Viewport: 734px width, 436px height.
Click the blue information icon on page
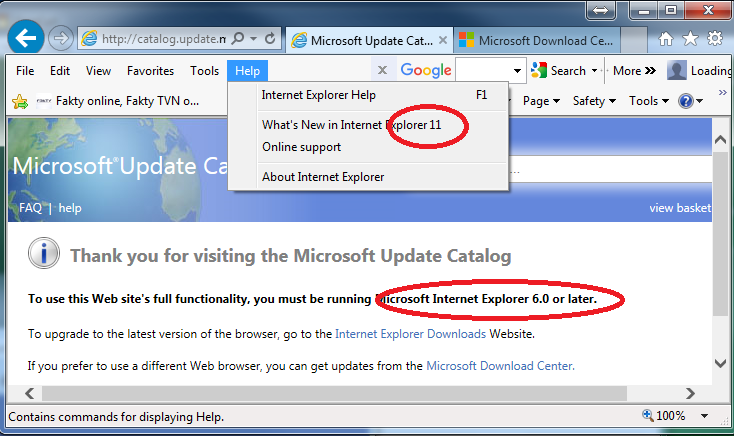[44, 253]
